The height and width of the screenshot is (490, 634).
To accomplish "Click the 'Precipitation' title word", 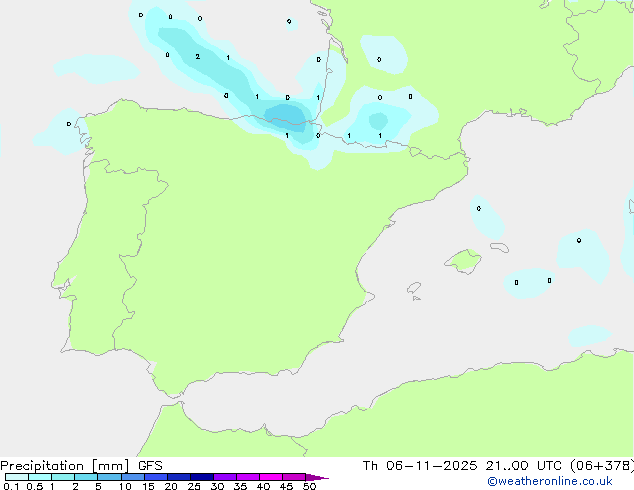I will click(42, 466).
